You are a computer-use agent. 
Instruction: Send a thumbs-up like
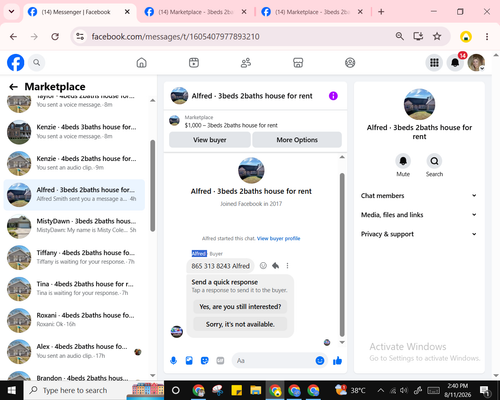click(x=337, y=360)
